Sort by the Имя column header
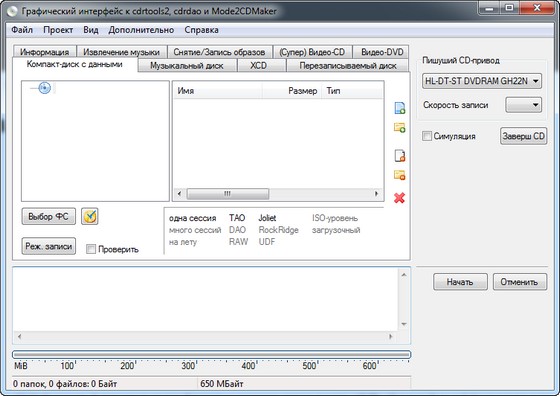 point(218,91)
